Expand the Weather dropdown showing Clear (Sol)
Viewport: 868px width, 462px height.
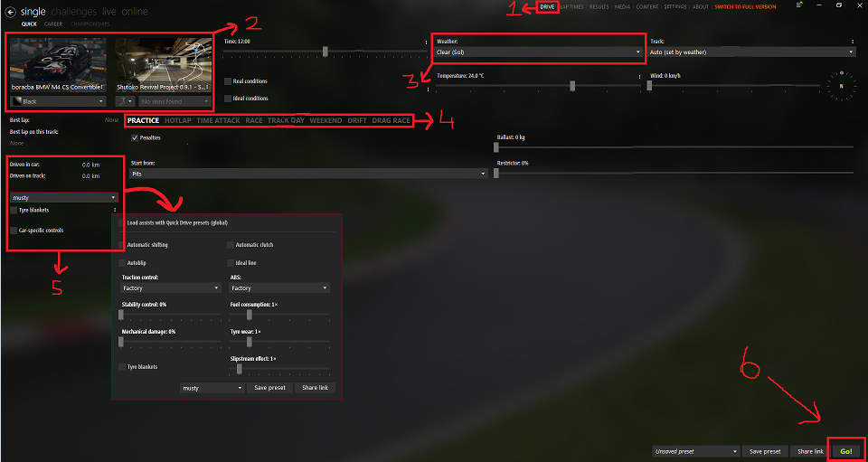point(539,52)
